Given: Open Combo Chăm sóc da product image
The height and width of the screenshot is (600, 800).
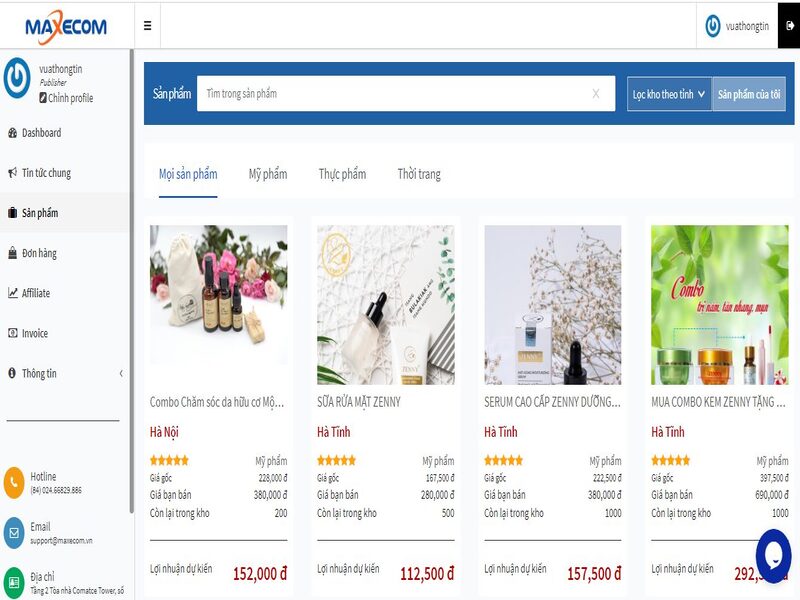Looking at the screenshot, I should pos(218,305).
